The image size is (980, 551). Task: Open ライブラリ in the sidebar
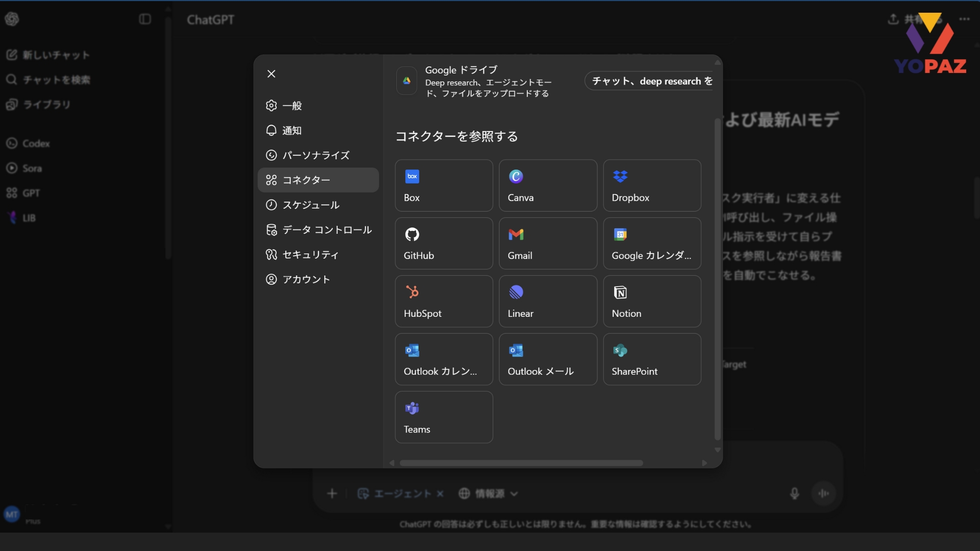tap(39, 105)
